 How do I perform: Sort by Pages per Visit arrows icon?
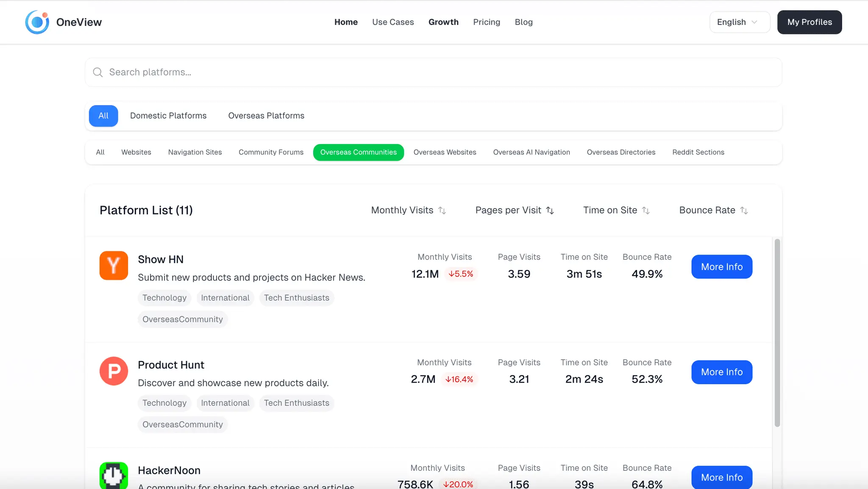[x=550, y=211]
